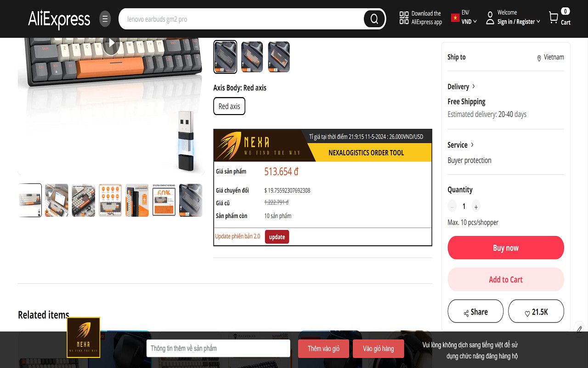Click the pencil edit icon at bottom right
Screen dimensions: 588x368
click(579, 329)
